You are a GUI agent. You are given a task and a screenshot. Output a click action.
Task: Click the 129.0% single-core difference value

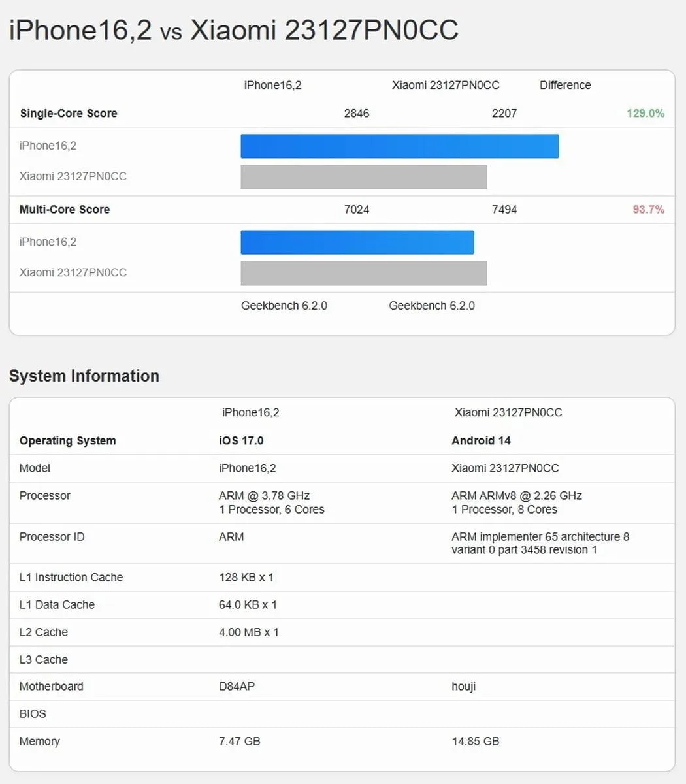[x=645, y=114]
